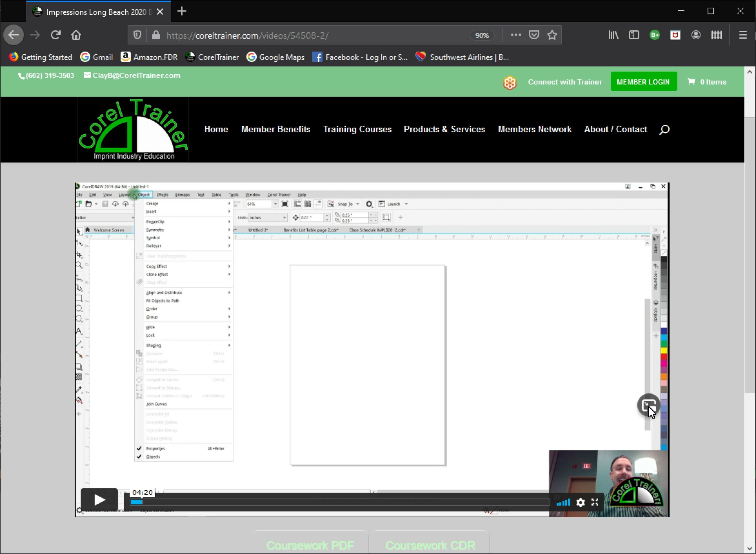
Task: Open the Firefox account icon
Action: point(696,35)
